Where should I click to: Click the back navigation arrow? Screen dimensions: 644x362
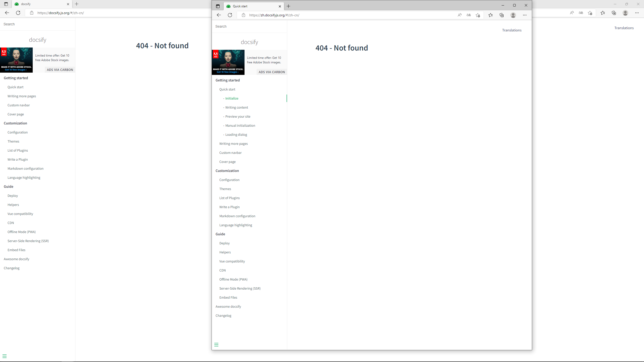(218, 15)
